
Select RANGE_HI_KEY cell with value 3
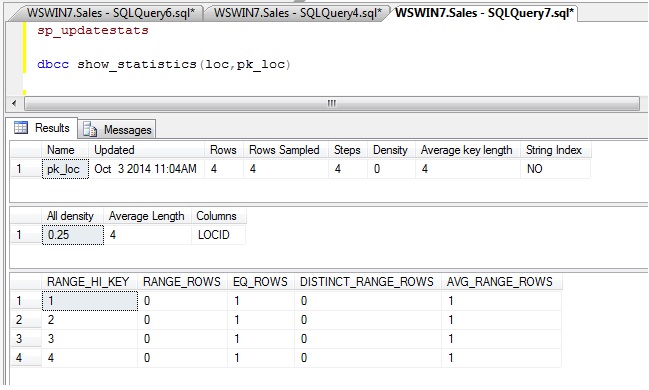pos(89,339)
